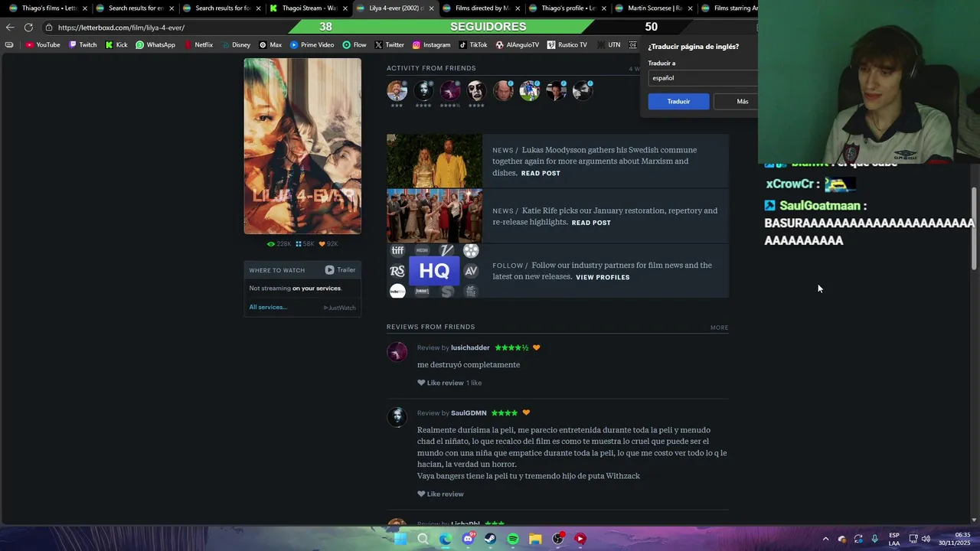The width and height of the screenshot is (980, 551).
Task: Open the UTN bookmark
Action: coord(609,45)
